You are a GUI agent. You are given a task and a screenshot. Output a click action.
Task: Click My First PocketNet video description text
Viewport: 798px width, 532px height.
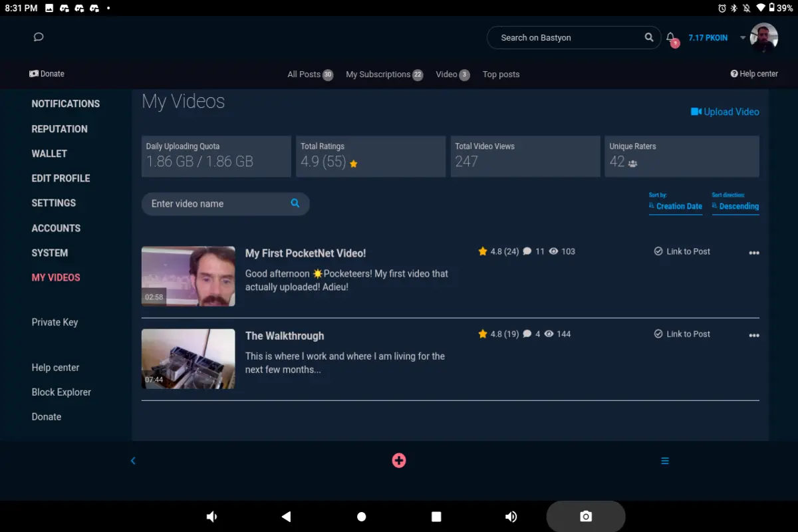pos(346,280)
